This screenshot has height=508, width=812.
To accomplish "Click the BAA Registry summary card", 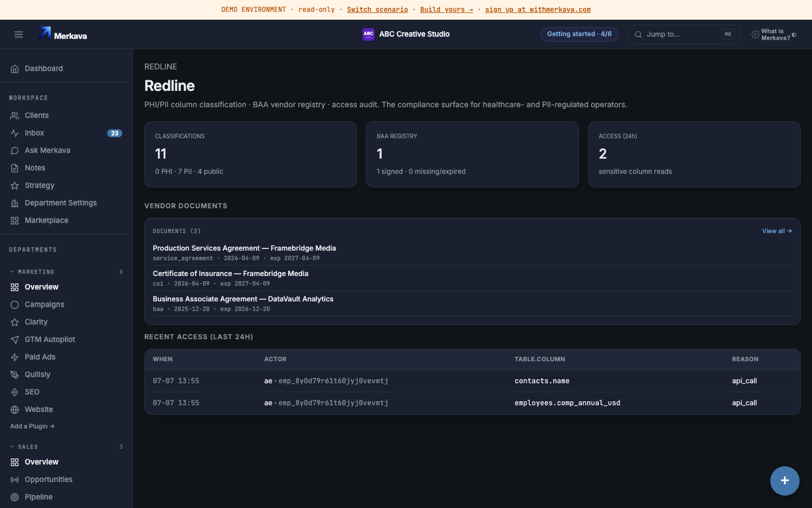I will (x=472, y=155).
